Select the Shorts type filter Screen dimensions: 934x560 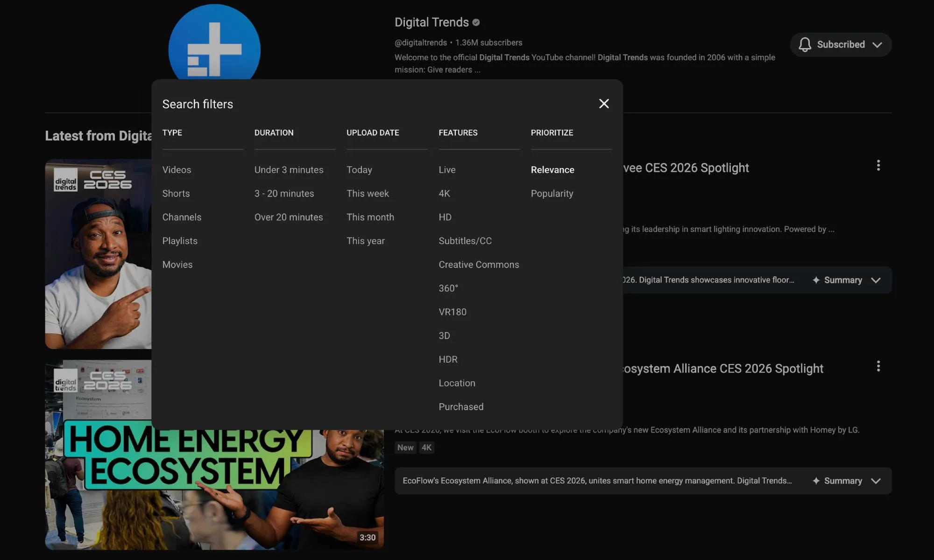click(176, 193)
